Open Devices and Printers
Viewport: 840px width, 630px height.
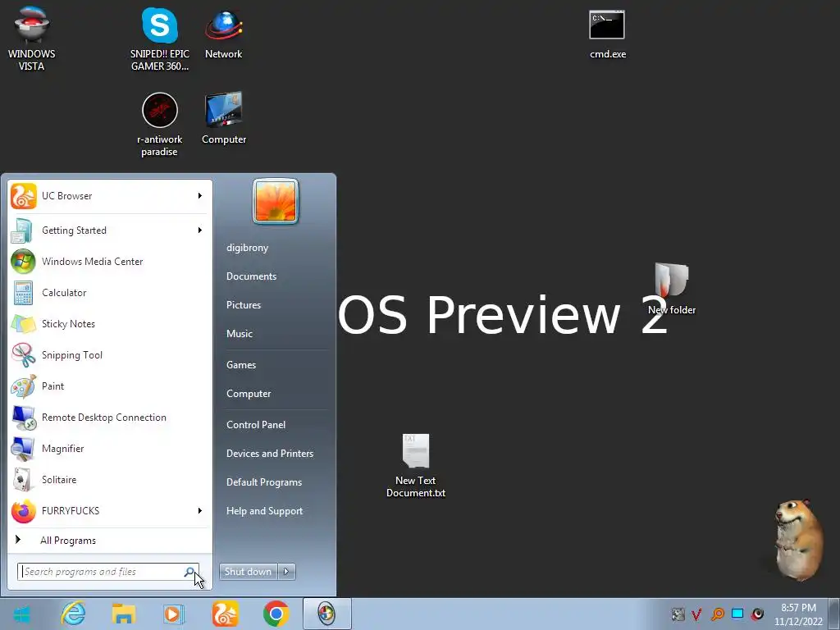[270, 454]
